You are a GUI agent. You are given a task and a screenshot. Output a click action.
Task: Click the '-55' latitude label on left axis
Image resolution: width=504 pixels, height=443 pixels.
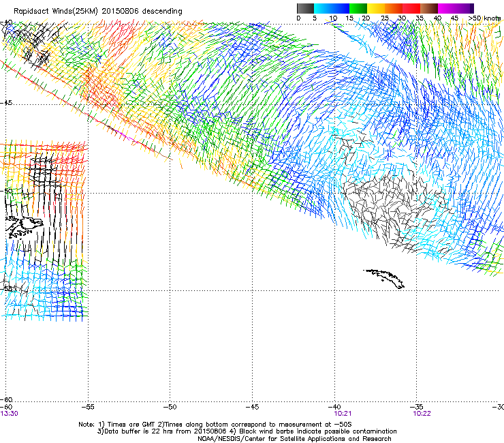[x=6, y=288]
